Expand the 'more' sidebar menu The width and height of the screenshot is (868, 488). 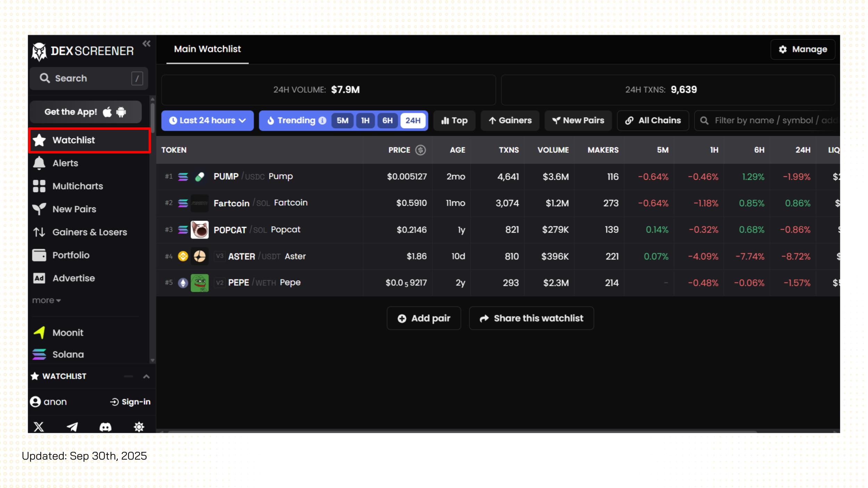(46, 300)
